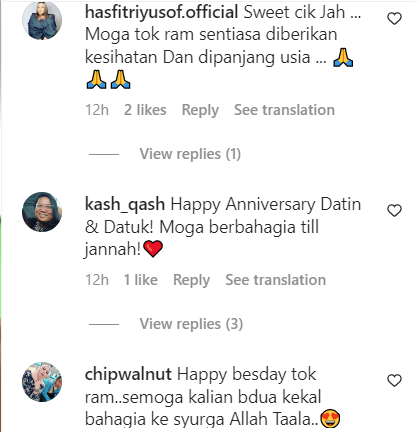Reply to hasfitriyusof.official's comment
Screen dimensions: 420x432
[200, 110]
